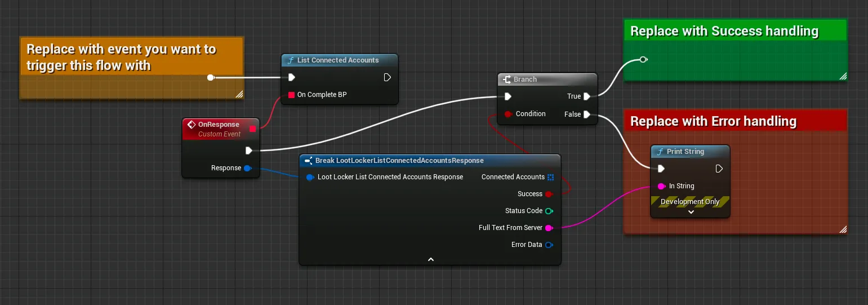The width and height of the screenshot is (868, 305).
Task: Select the Break LootLockerListConnectedAccountsResponse node title
Action: pos(399,161)
